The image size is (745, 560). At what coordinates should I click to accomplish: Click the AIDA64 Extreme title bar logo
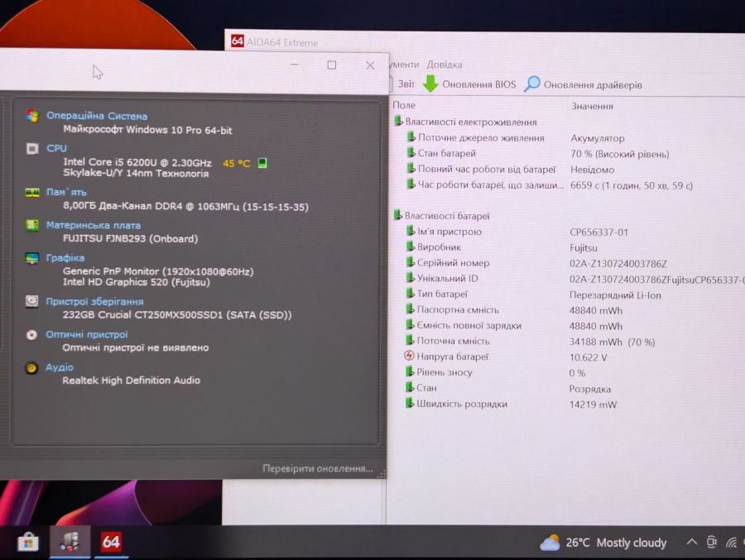(237, 41)
